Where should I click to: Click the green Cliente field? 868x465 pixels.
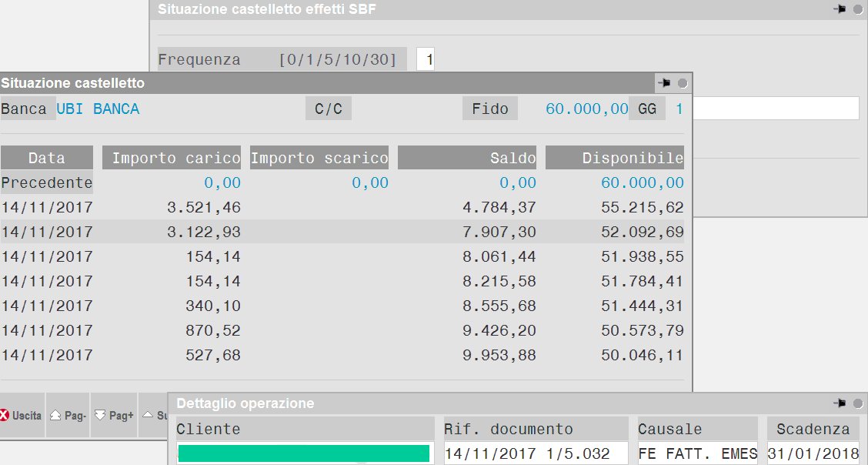pyautogui.click(x=304, y=453)
